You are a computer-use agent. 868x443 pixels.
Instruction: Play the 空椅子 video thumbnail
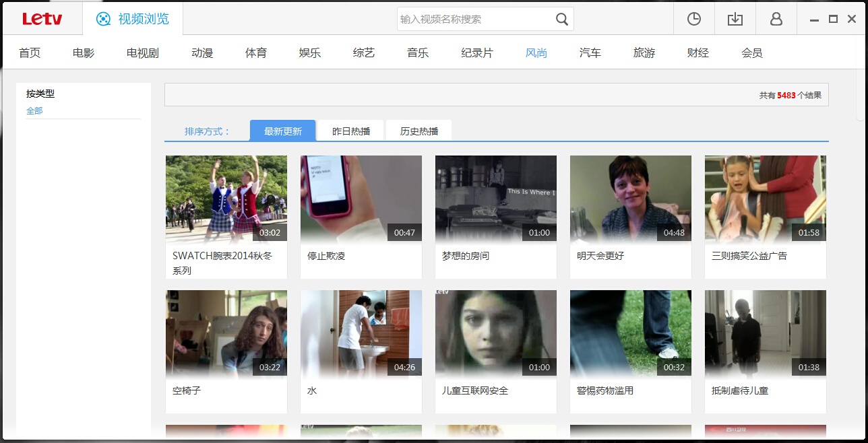[x=226, y=333]
